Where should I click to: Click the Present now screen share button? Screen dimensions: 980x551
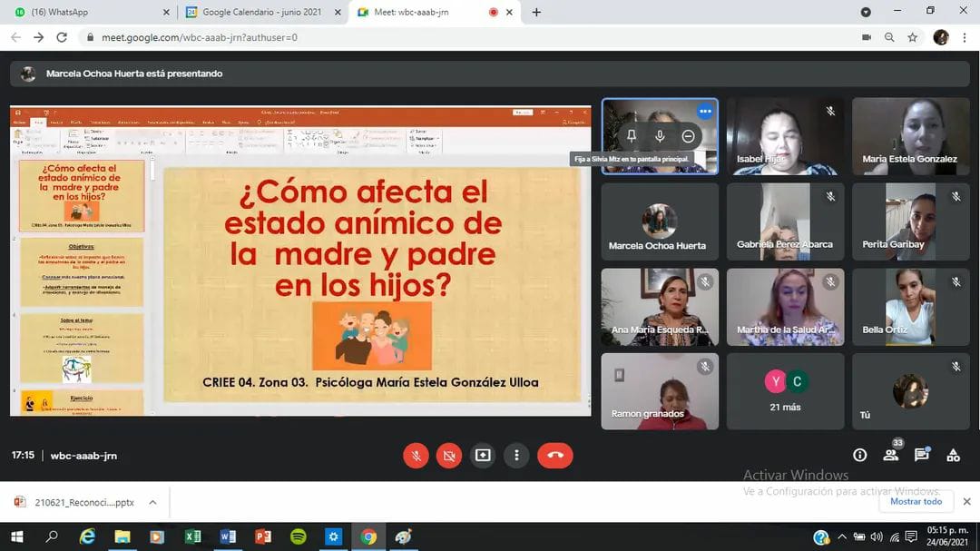(483, 456)
